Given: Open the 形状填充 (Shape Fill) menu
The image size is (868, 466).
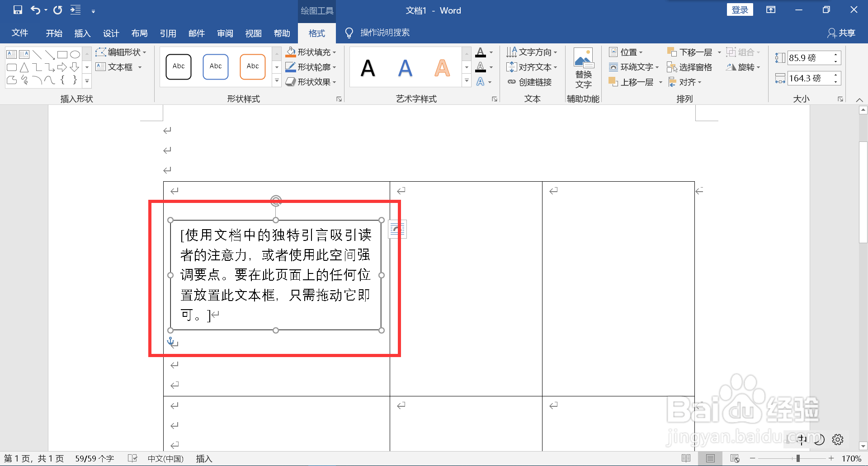Looking at the screenshot, I should [311, 52].
